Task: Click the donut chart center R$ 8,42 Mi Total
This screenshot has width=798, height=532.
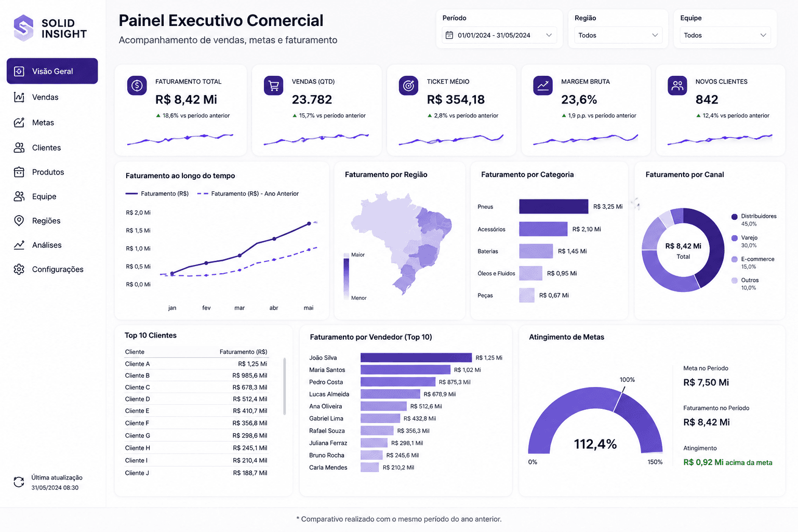Action: (x=683, y=250)
